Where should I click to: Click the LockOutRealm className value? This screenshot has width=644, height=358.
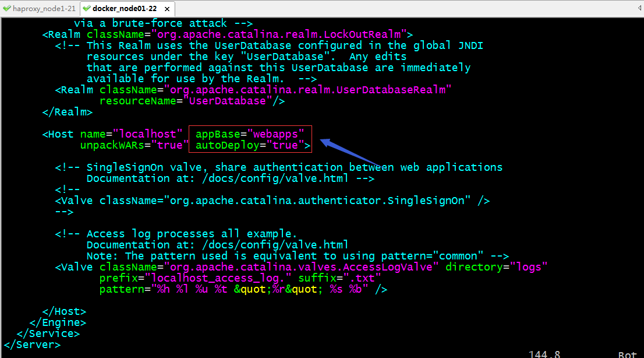click(x=279, y=34)
